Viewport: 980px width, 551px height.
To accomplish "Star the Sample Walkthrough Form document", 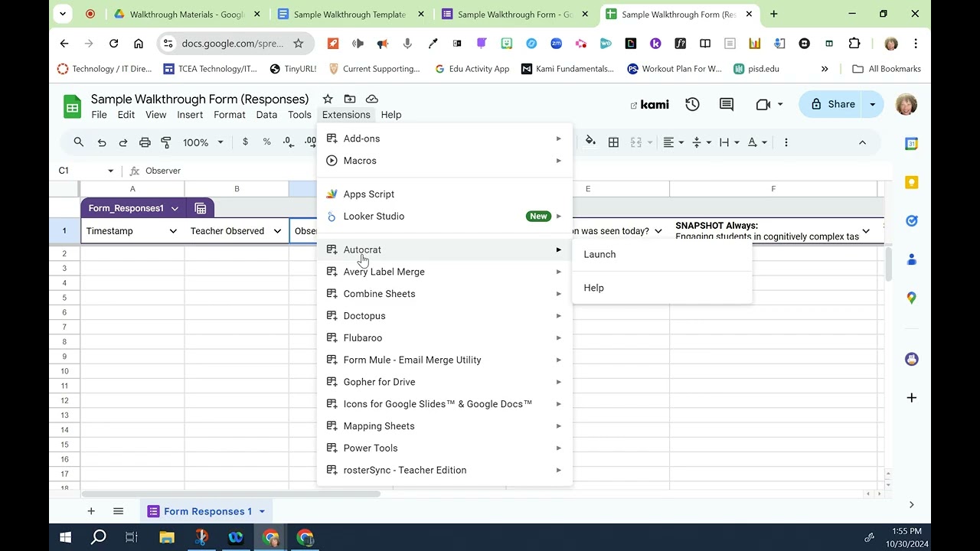I will 328,99.
